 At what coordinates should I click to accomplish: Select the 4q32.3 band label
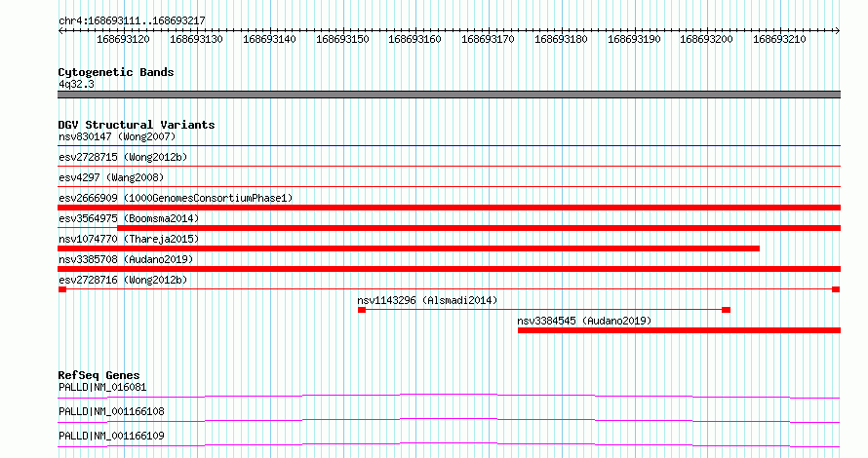(76, 84)
